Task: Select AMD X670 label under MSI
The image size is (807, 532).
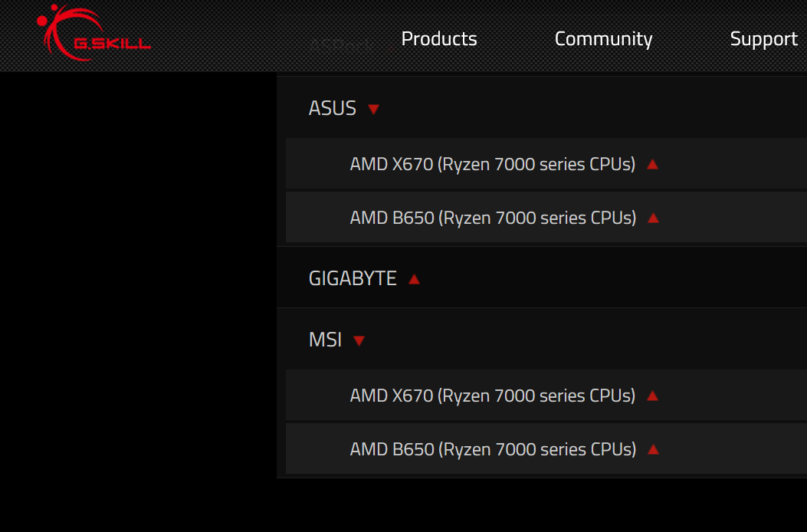Action: coord(492,396)
